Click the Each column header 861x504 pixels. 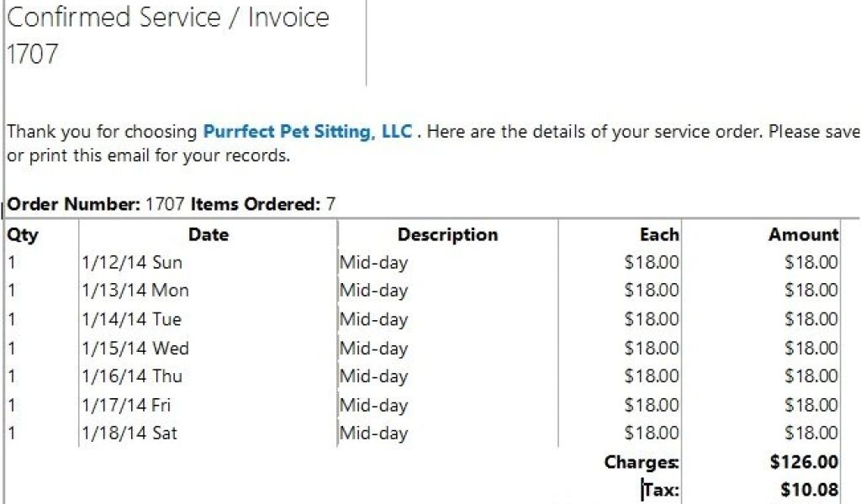pyautogui.click(x=659, y=234)
